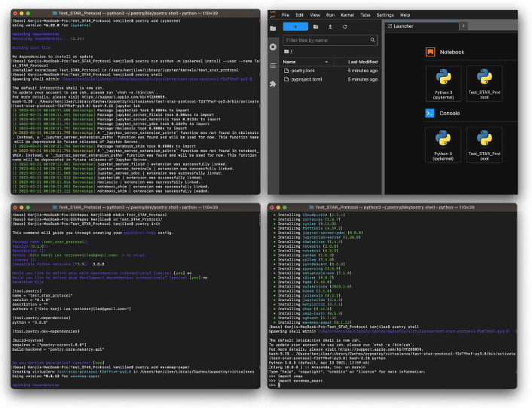Launch Test_STAR_Protocol notebook kernel
This screenshot has width=532, height=408.
(x=485, y=84)
